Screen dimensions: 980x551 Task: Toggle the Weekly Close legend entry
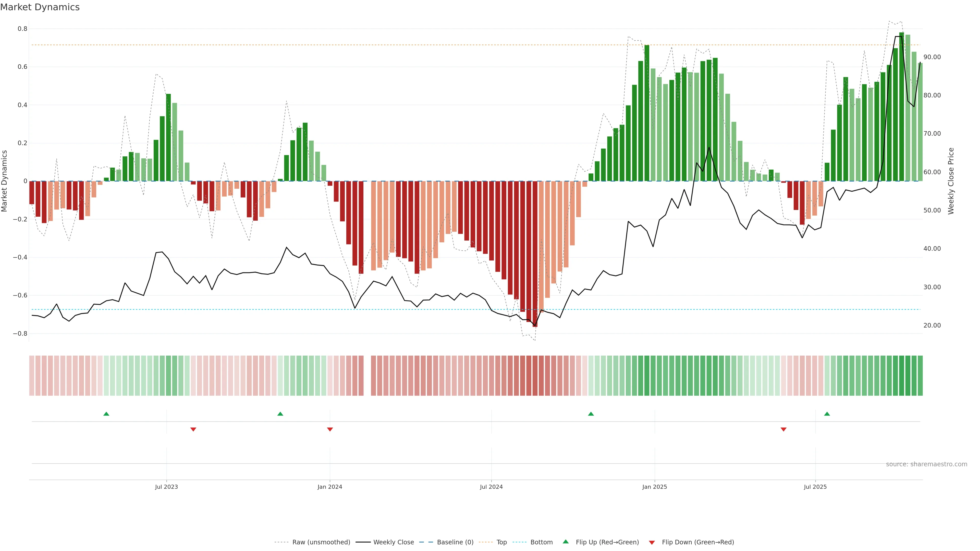click(x=393, y=542)
